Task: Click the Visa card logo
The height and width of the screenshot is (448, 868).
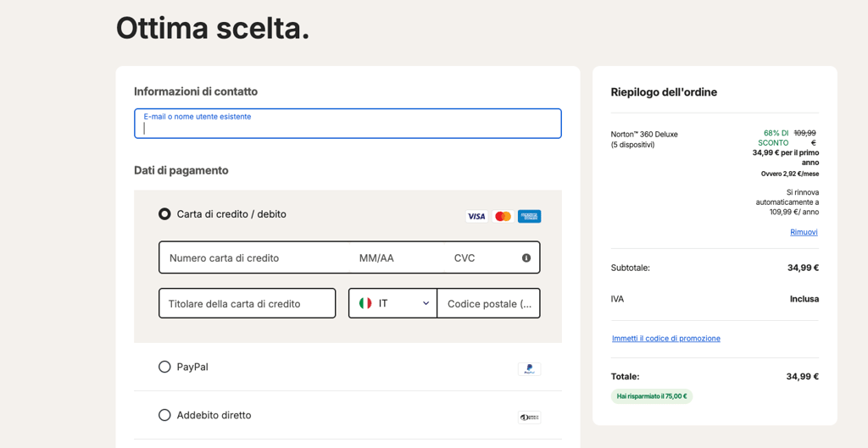Action: click(476, 216)
